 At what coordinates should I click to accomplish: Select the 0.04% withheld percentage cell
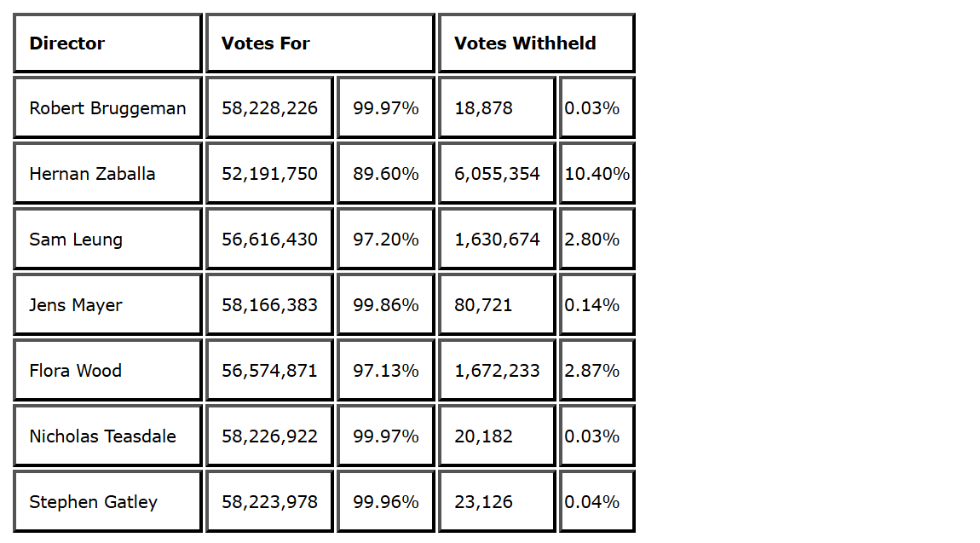click(597, 502)
